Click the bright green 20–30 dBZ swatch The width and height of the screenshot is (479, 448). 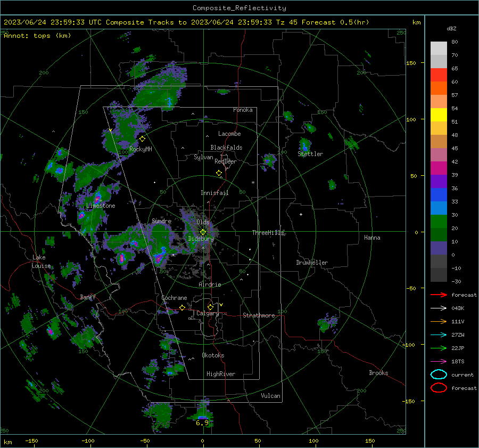(439, 222)
